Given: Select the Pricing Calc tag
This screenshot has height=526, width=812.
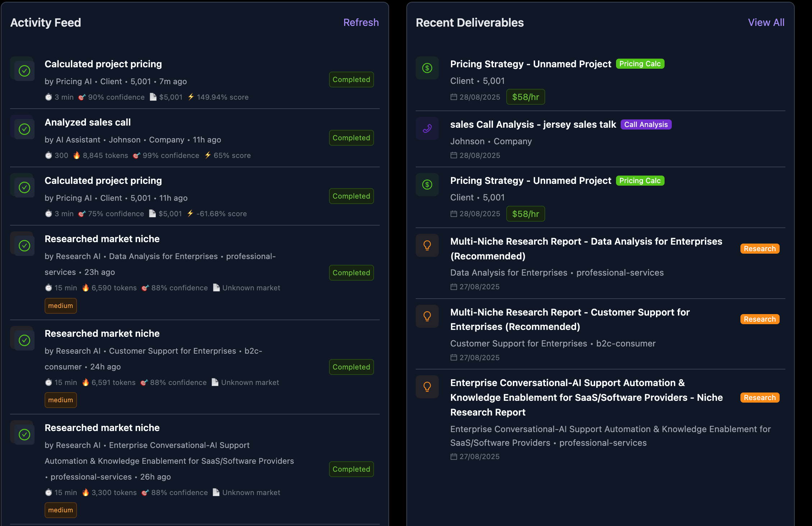Looking at the screenshot, I should [640, 64].
